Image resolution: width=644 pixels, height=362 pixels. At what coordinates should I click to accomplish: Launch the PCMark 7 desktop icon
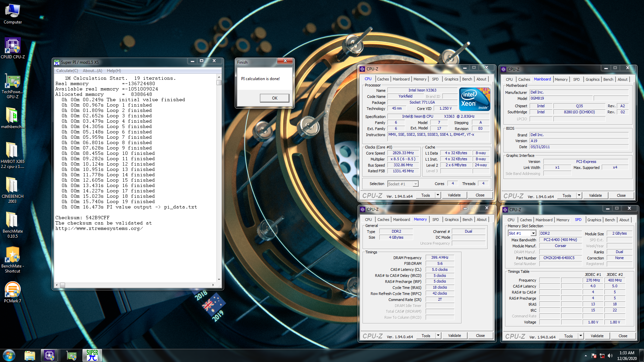click(13, 292)
